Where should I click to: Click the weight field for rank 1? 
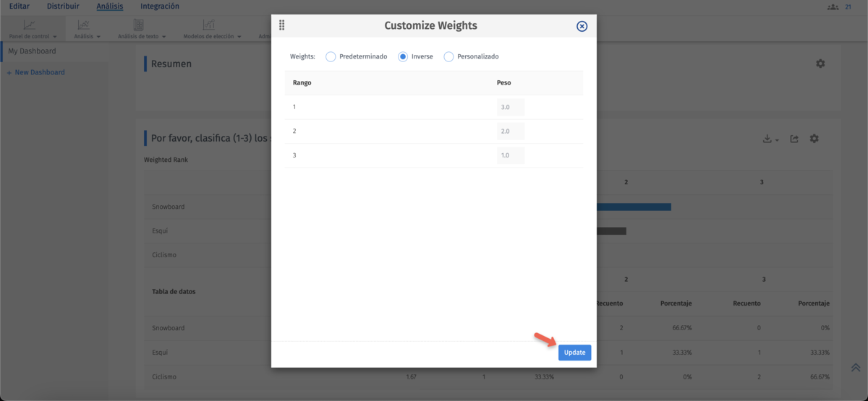click(x=510, y=107)
